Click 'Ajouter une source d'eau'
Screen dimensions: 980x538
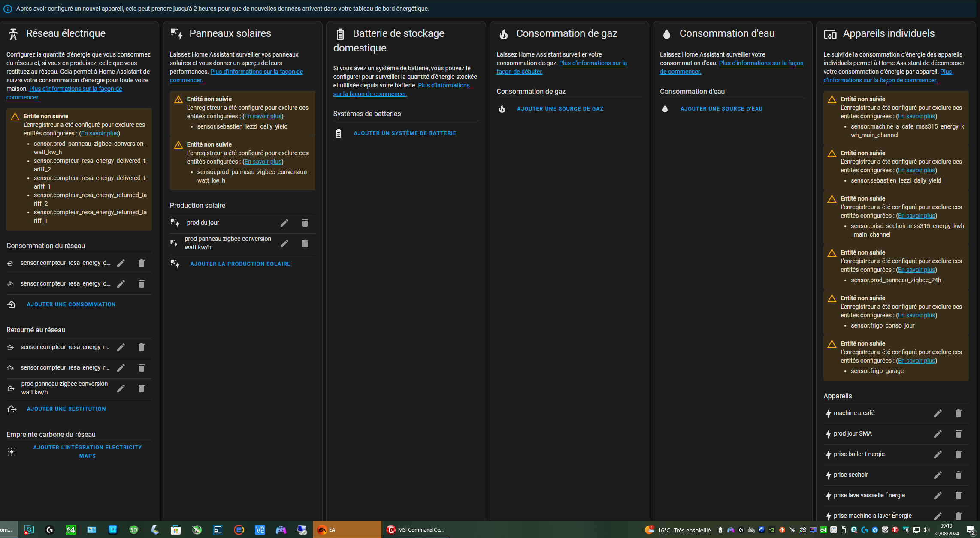[721, 109]
